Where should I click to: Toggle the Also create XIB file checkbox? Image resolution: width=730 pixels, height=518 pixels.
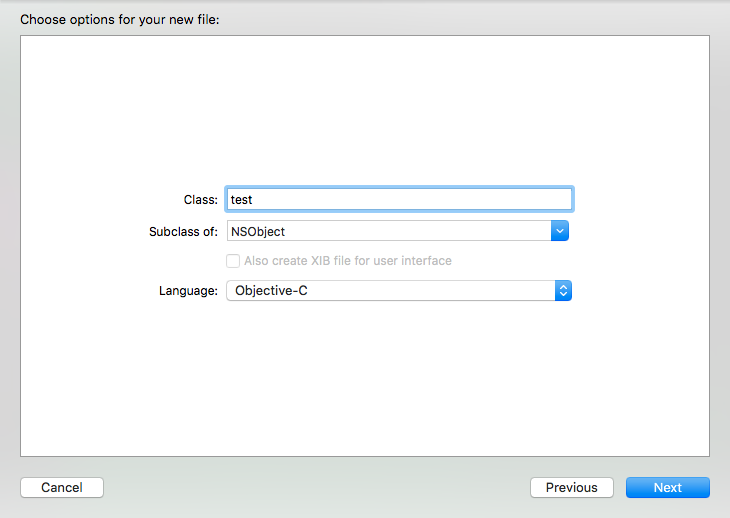coord(233,261)
